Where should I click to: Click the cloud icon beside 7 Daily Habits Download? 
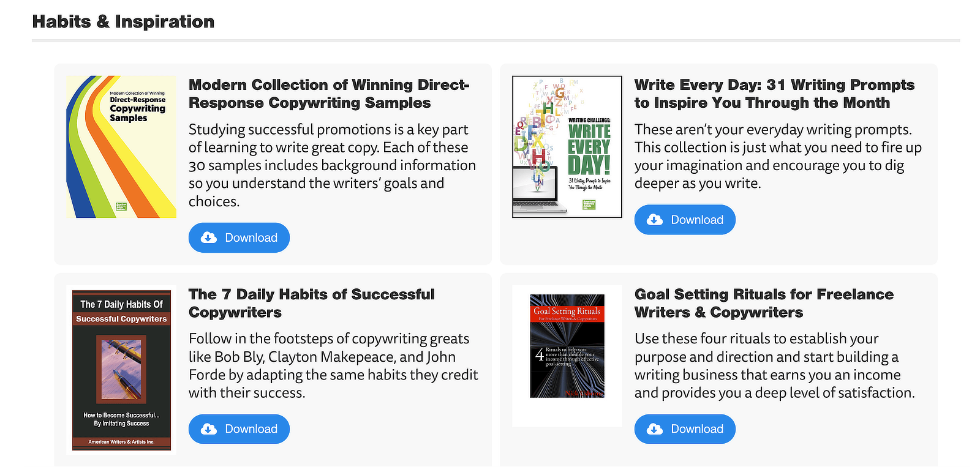pyautogui.click(x=208, y=429)
